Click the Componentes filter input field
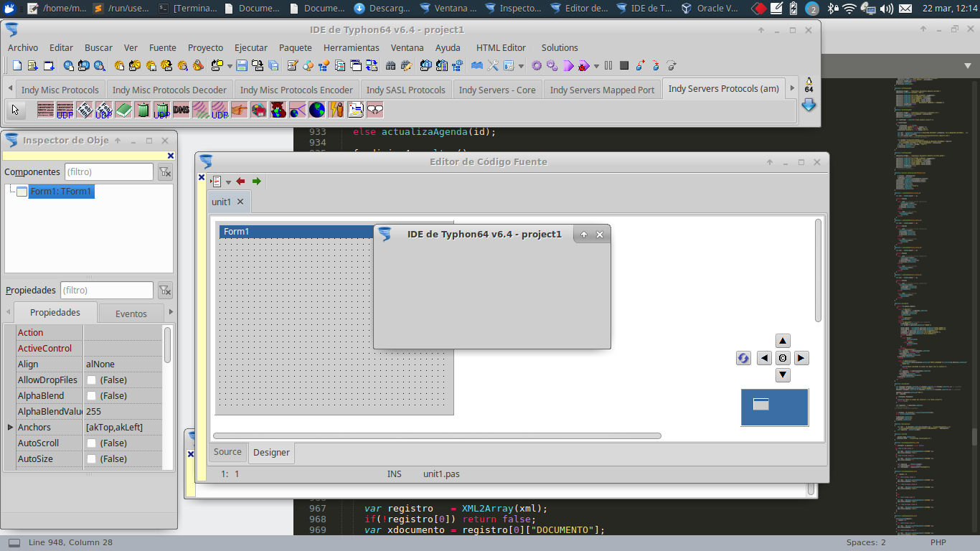 108,172
